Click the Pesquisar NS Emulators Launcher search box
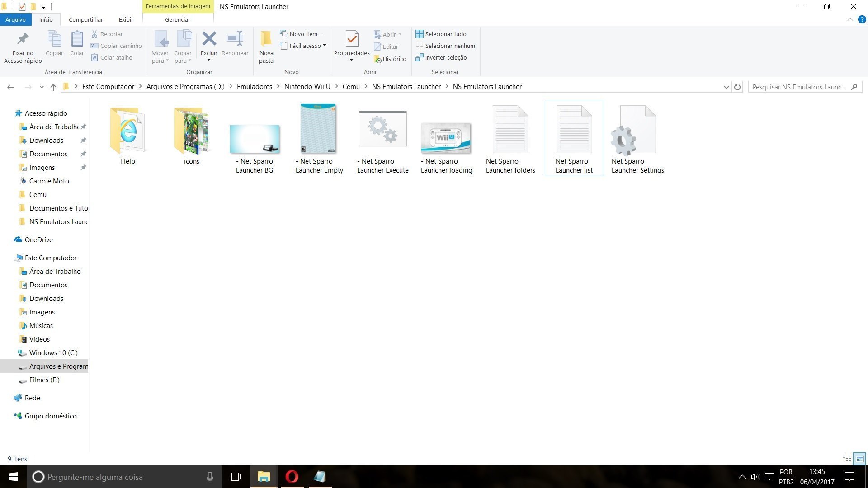The width and height of the screenshot is (868, 488). (805, 87)
